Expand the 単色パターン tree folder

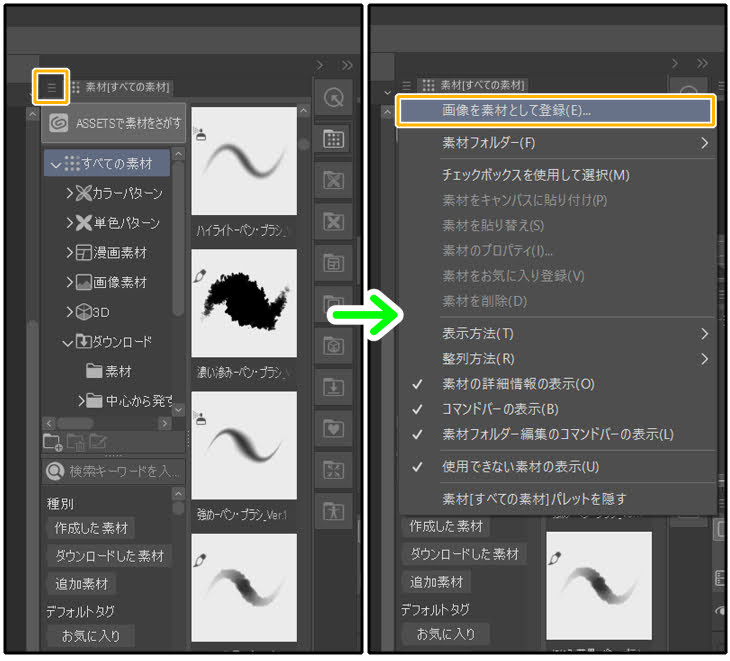coord(69,223)
